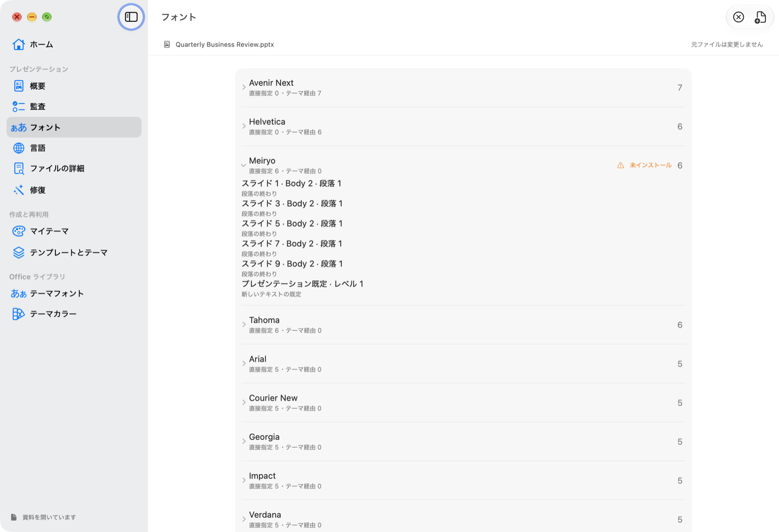Select the フォント sidebar item
The width and height of the screenshot is (779, 532).
point(74,127)
